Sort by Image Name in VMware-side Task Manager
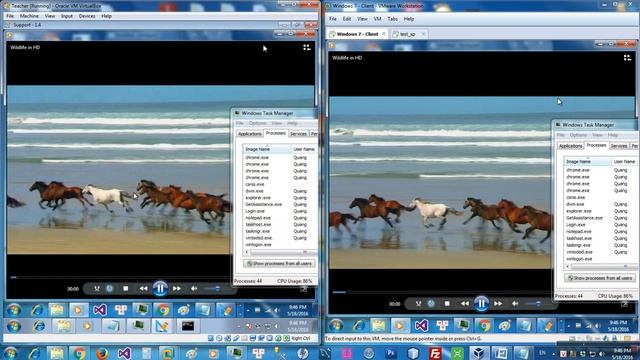 tap(588, 162)
